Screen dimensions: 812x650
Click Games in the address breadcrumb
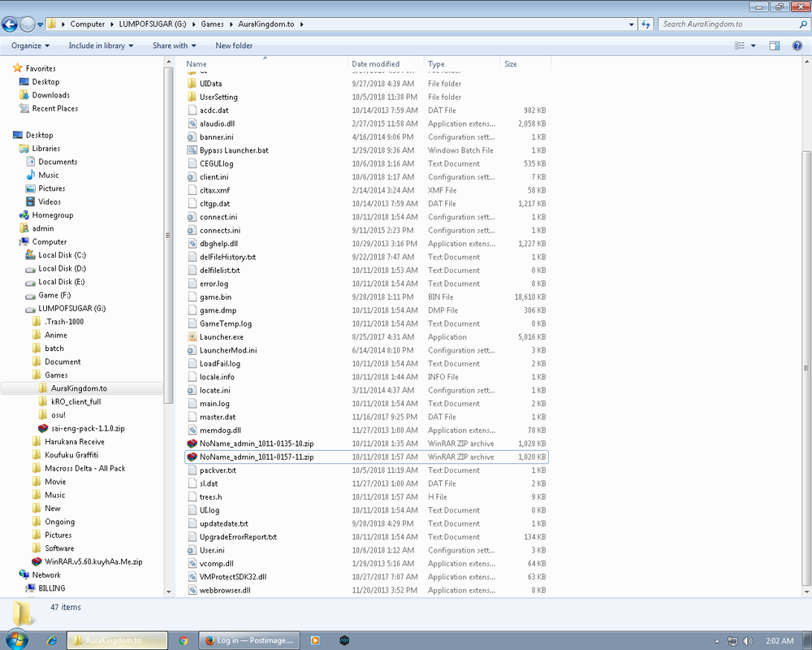[x=212, y=24]
